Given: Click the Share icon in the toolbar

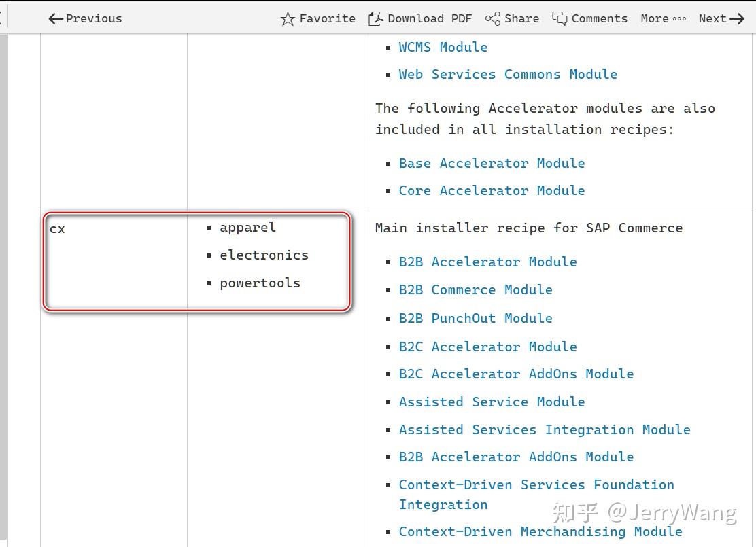Looking at the screenshot, I should pyautogui.click(x=491, y=18).
